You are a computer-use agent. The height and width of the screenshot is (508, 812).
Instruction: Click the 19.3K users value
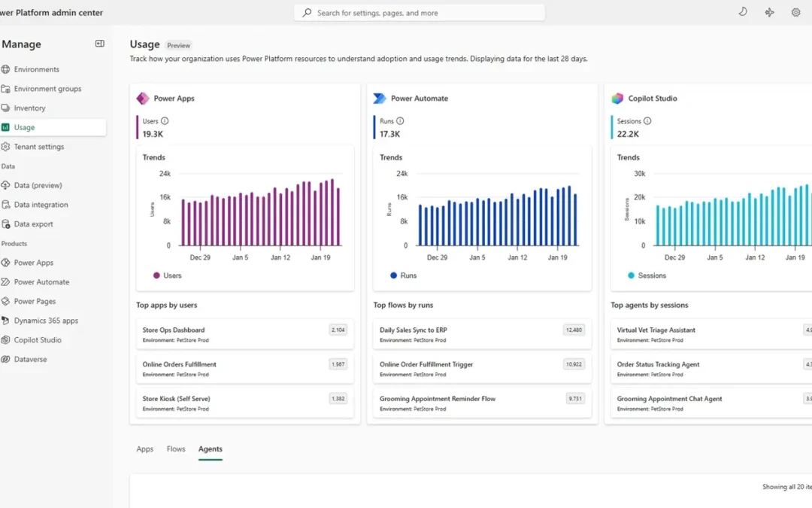coord(153,134)
